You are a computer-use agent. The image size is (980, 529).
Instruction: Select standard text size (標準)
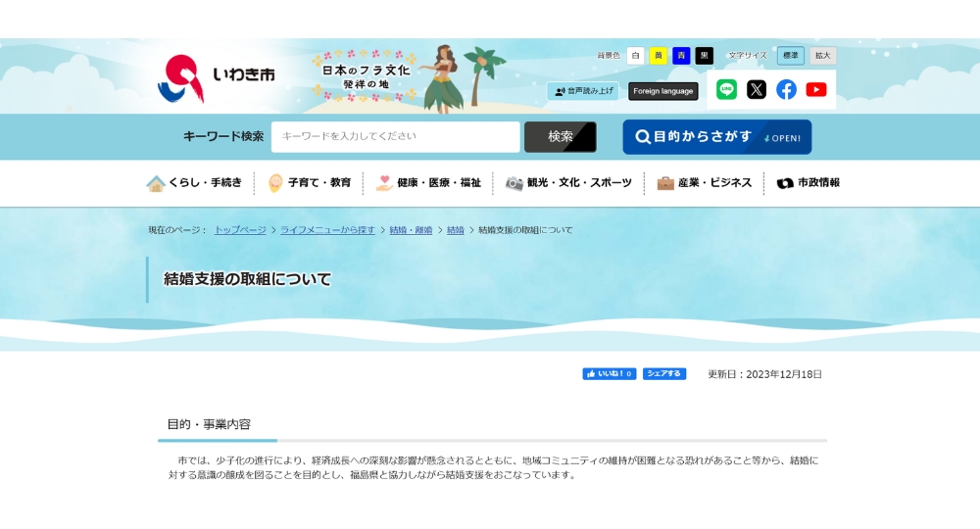[791, 56]
